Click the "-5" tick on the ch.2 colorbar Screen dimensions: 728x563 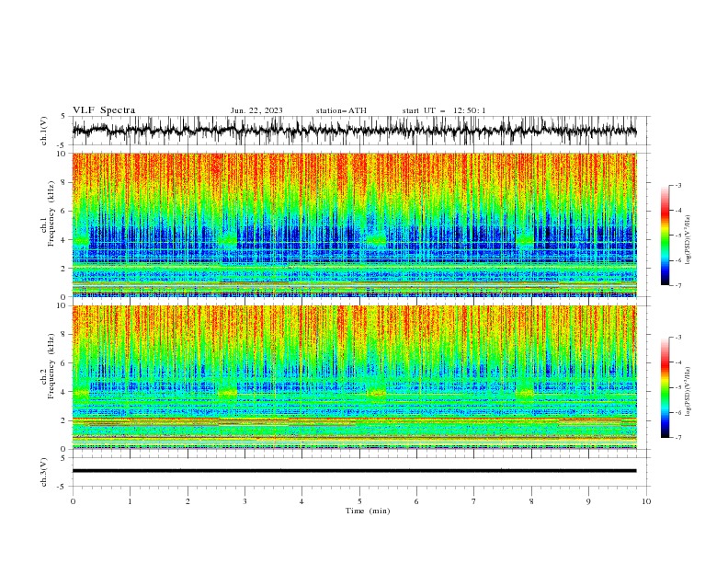[677, 387]
